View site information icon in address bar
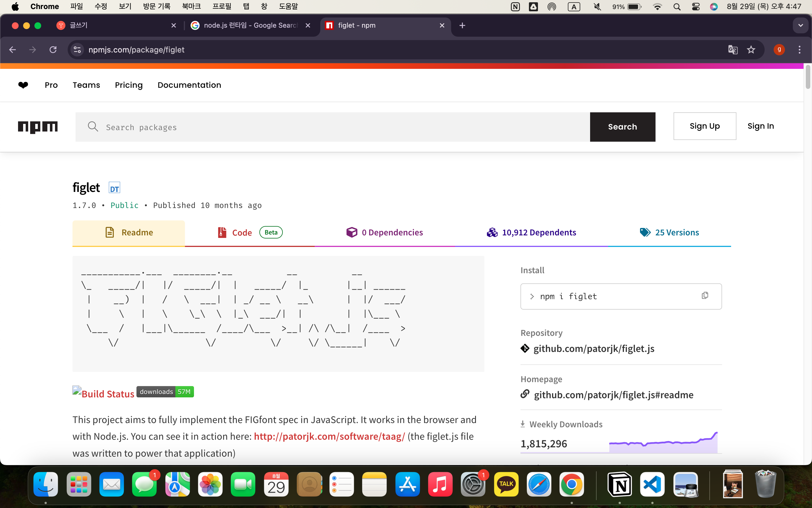This screenshot has height=508, width=812. coord(77,50)
